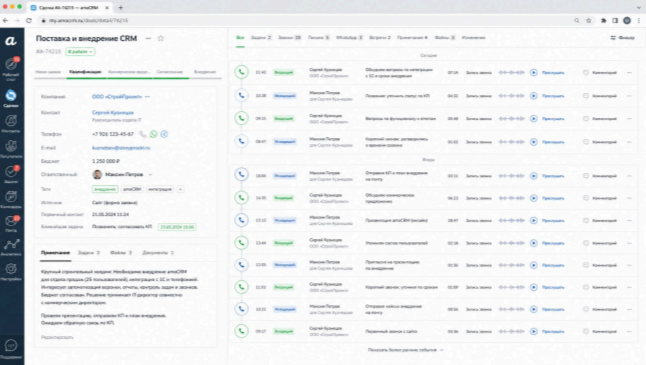Switch to the Все feed tab
The image size is (646, 365).
pyautogui.click(x=240, y=37)
